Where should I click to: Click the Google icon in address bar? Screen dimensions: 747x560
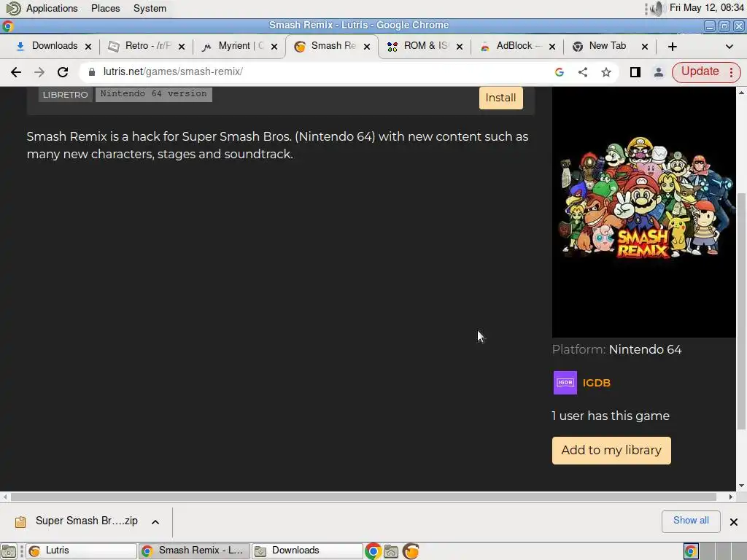point(560,72)
